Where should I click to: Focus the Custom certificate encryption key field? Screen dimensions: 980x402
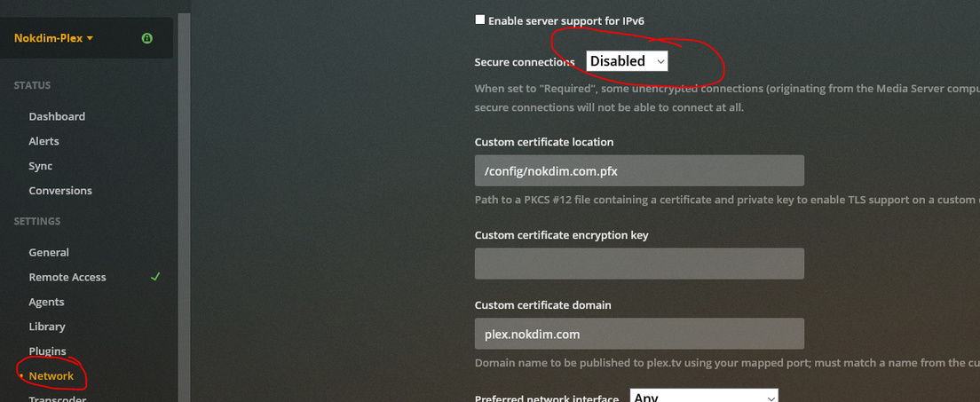tap(639, 264)
